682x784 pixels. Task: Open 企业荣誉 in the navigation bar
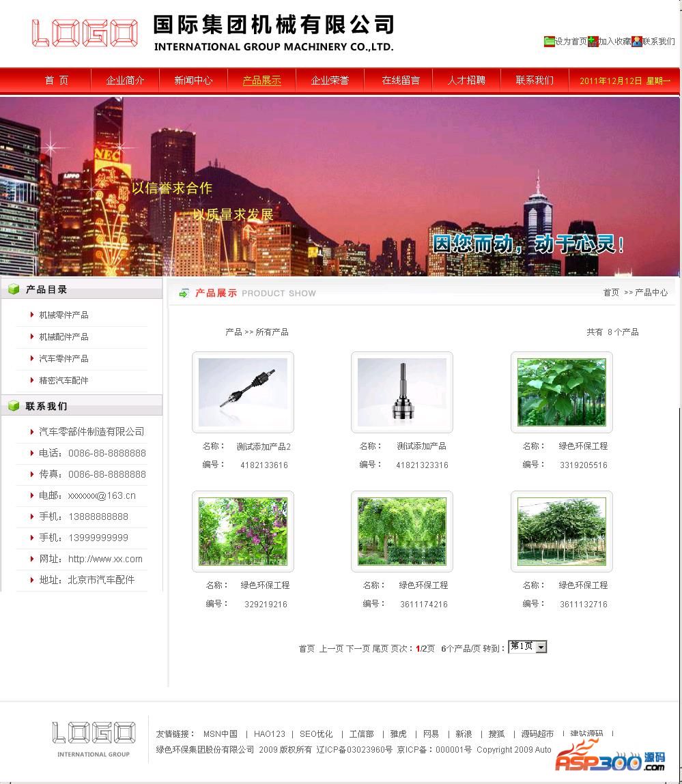[330, 80]
